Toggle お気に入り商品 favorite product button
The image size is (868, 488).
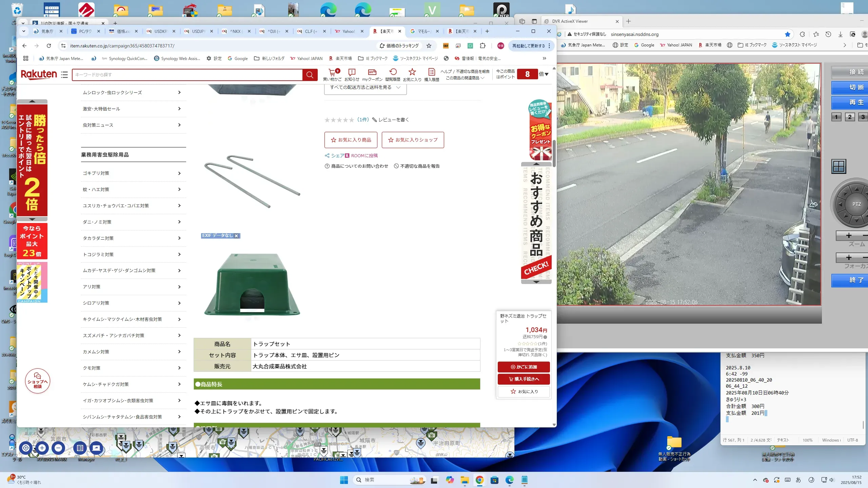(x=351, y=140)
